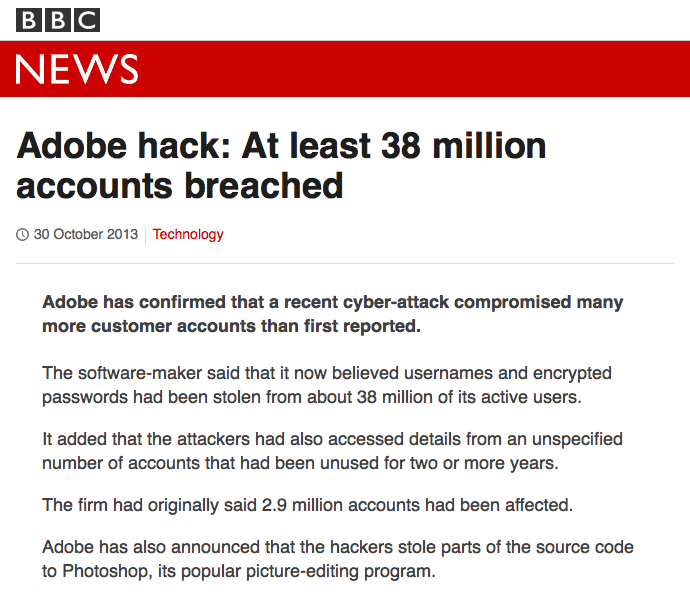Screen dimensions: 690x600
Task: Click the paragraph starting 'It added that'
Action: pos(332,451)
